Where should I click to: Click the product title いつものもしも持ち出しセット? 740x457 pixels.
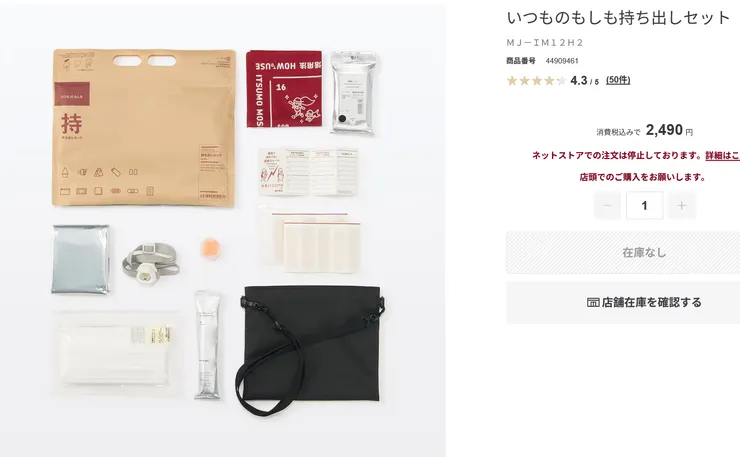[618, 18]
